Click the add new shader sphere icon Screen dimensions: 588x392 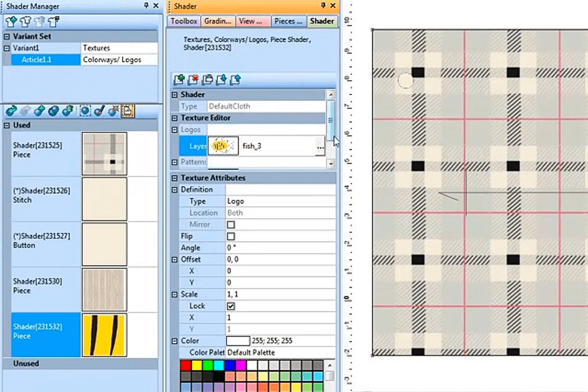[x=39, y=111]
